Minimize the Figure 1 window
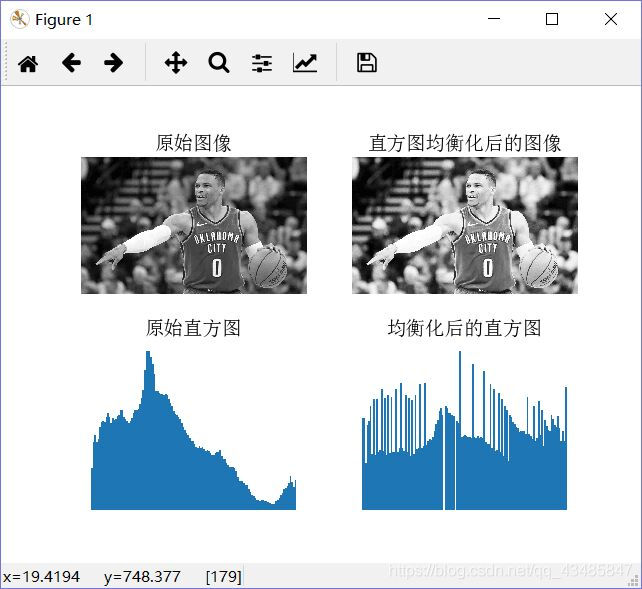This screenshot has width=642, height=589. pos(494,19)
